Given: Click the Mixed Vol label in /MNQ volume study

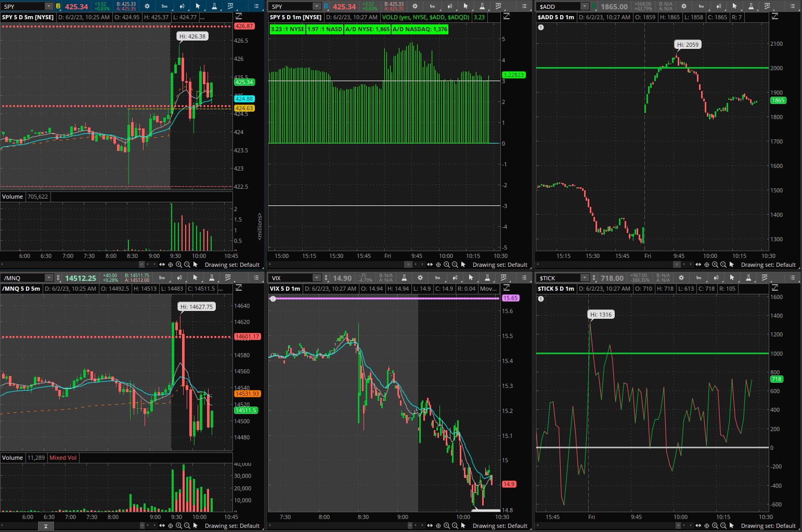Looking at the screenshot, I should [63, 458].
